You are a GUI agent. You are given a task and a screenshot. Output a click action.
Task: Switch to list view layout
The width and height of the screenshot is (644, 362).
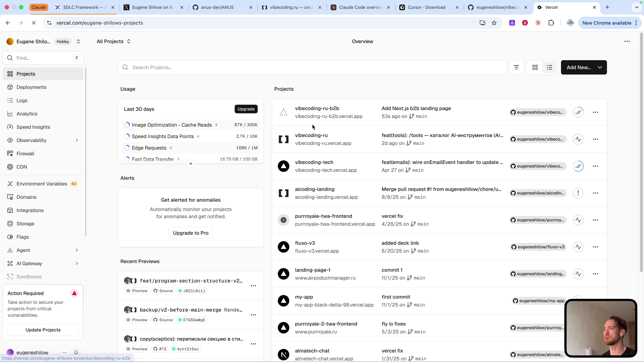tap(550, 67)
